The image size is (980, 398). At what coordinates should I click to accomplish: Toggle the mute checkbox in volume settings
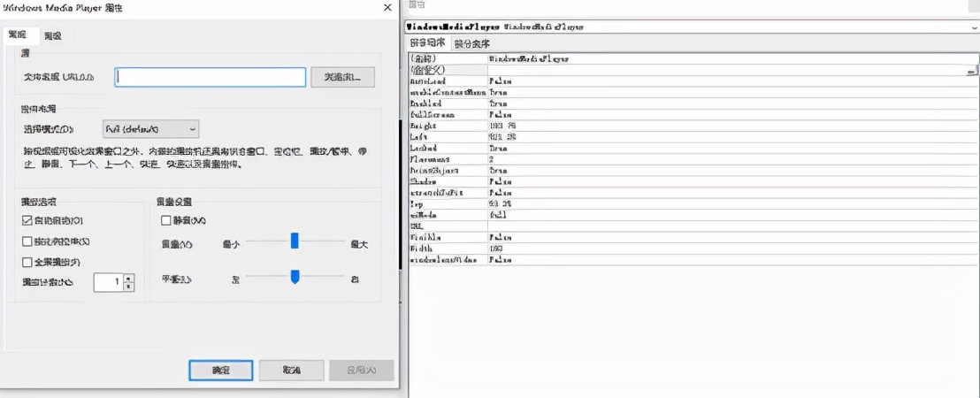(x=166, y=220)
